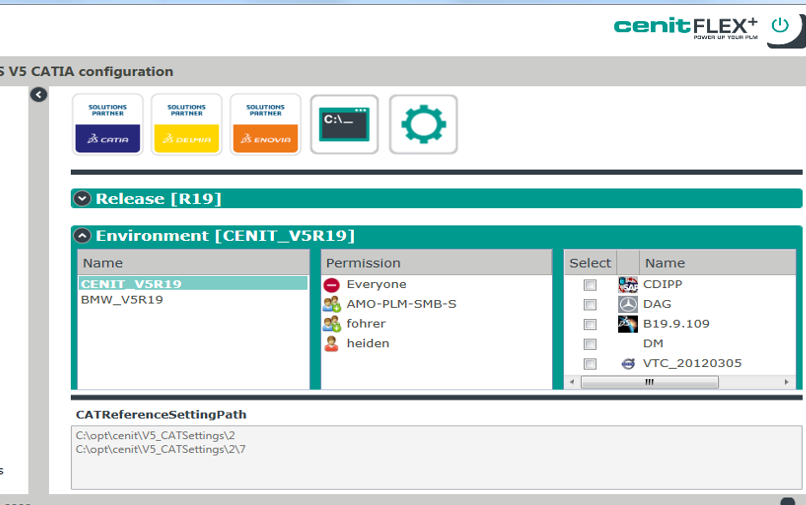
Task: Click the DM name entry
Action: click(x=653, y=343)
